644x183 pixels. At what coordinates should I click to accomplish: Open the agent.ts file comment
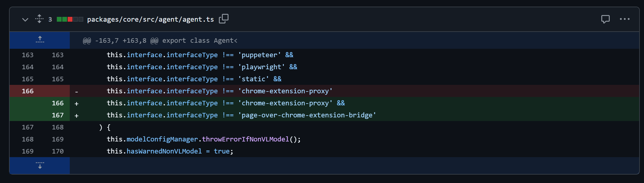pos(605,19)
